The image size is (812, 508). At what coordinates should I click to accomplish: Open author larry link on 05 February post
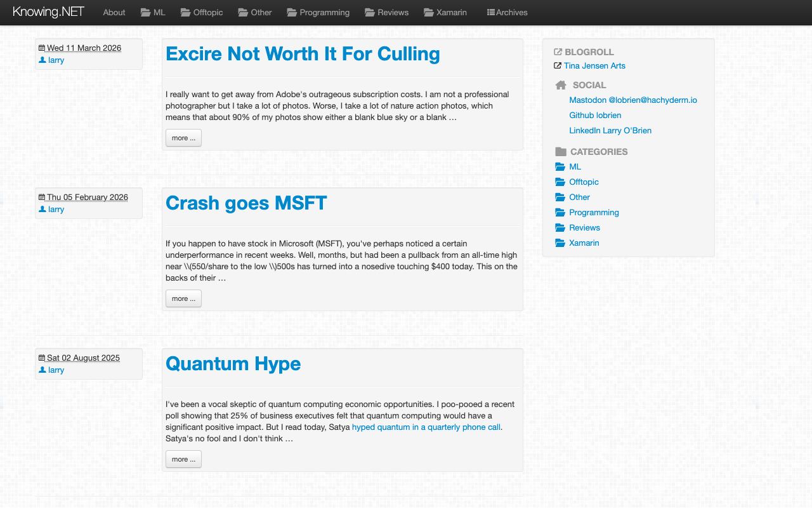pos(56,209)
